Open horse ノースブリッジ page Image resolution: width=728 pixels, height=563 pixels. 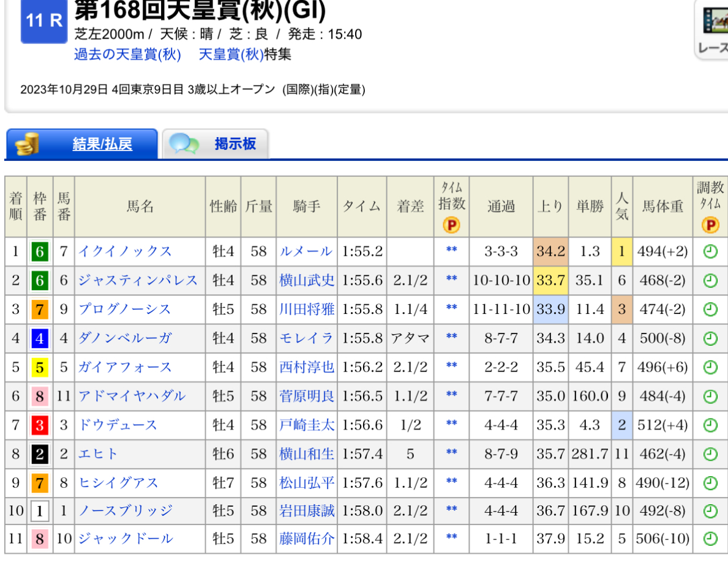point(126,510)
